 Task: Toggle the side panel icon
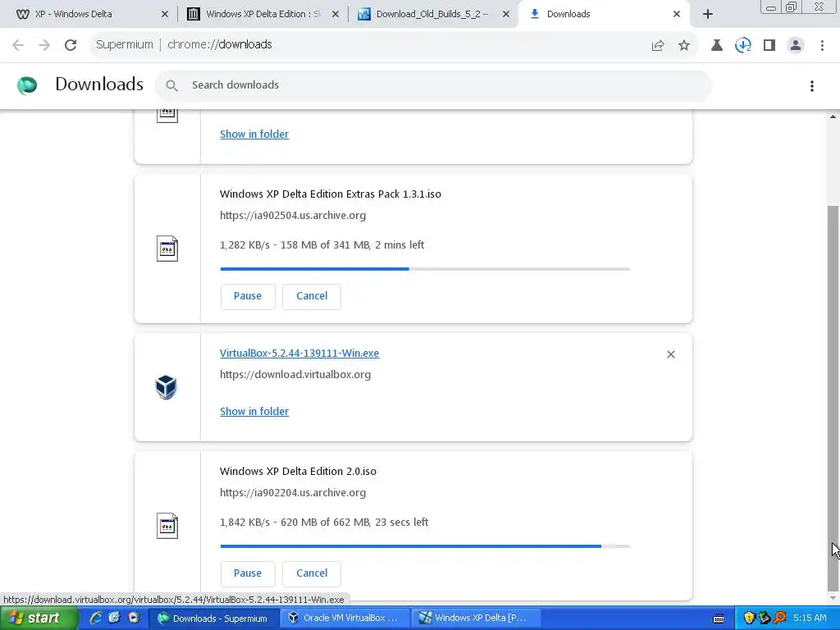pyautogui.click(x=769, y=46)
